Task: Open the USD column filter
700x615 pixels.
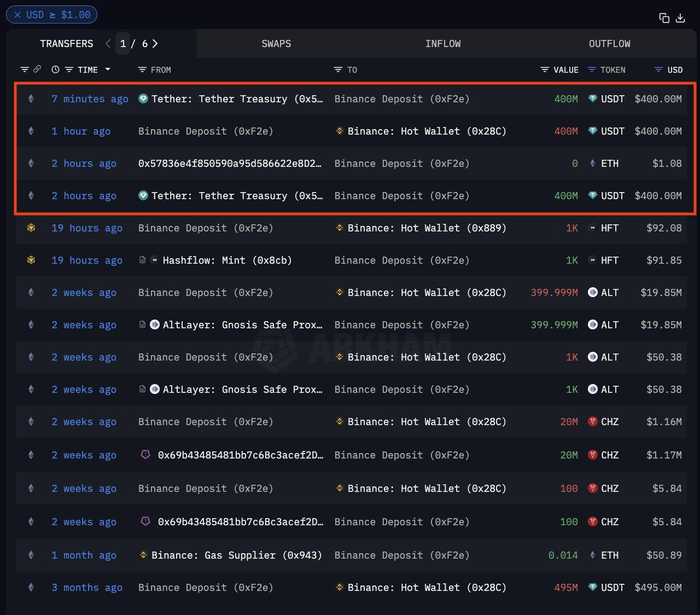Action: tap(658, 69)
